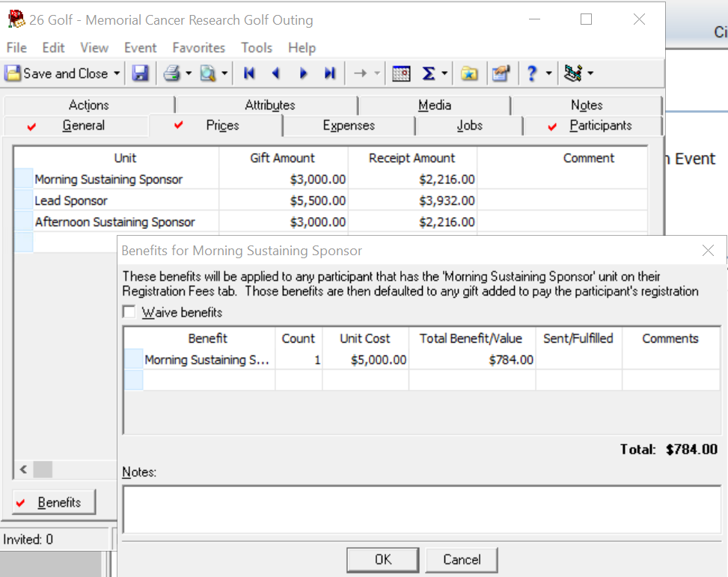The image size is (728, 577).
Task: Expand the Go To arrow dropdown
Action: [377, 73]
